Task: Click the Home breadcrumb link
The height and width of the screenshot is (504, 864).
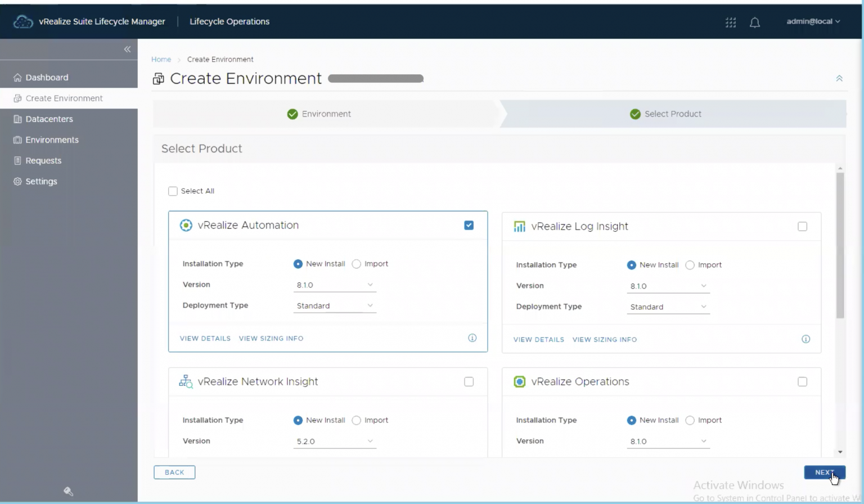Action: coord(161,60)
